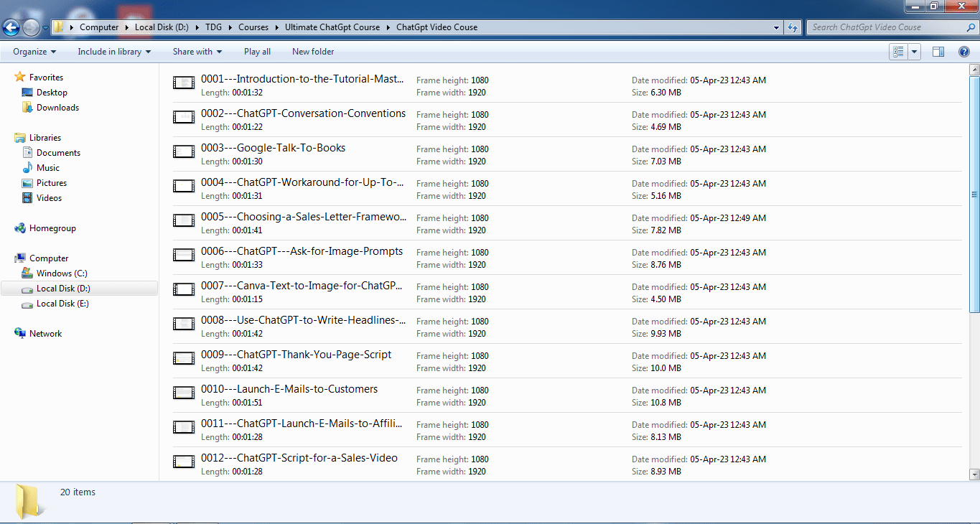Screen dimensions: 980x524
Task: Open the Videos library
Action: click(x=49, y=198)
